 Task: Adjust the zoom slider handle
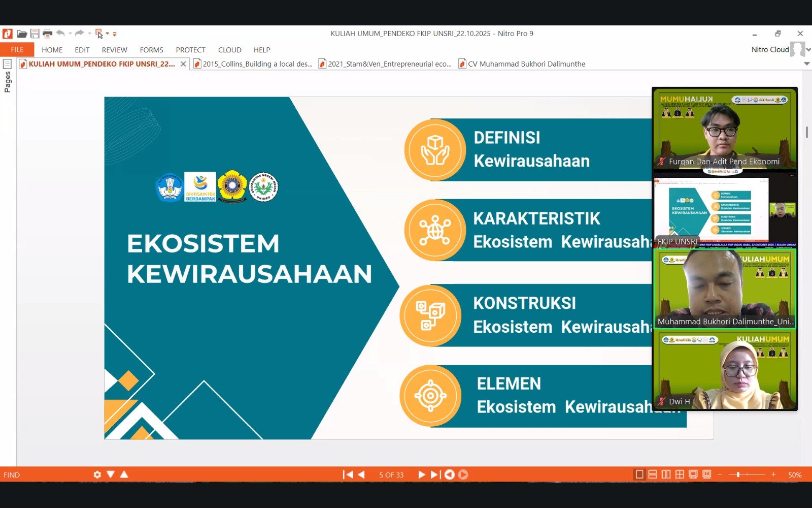tap(738, 474)
